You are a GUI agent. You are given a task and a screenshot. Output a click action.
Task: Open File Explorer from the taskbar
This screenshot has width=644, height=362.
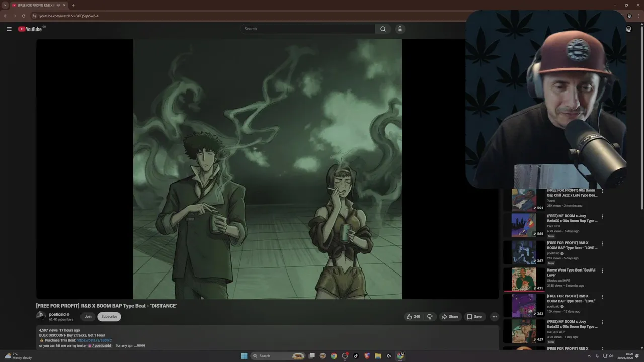pos(378,356)
